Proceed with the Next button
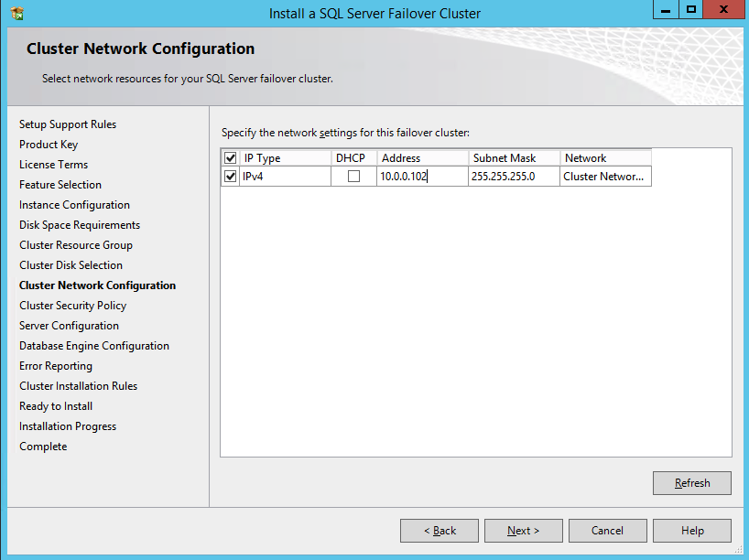 pos(523,531)
